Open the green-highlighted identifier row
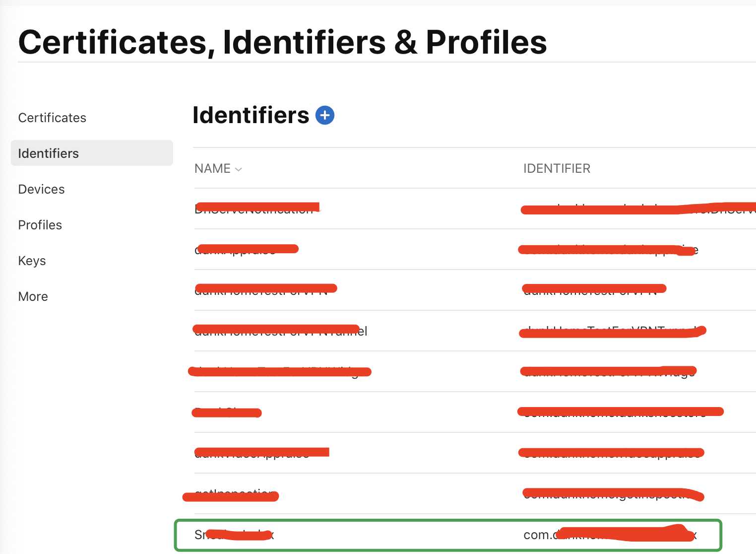The image size is (756, 554). pyautogui.click(x=448, y=535)
